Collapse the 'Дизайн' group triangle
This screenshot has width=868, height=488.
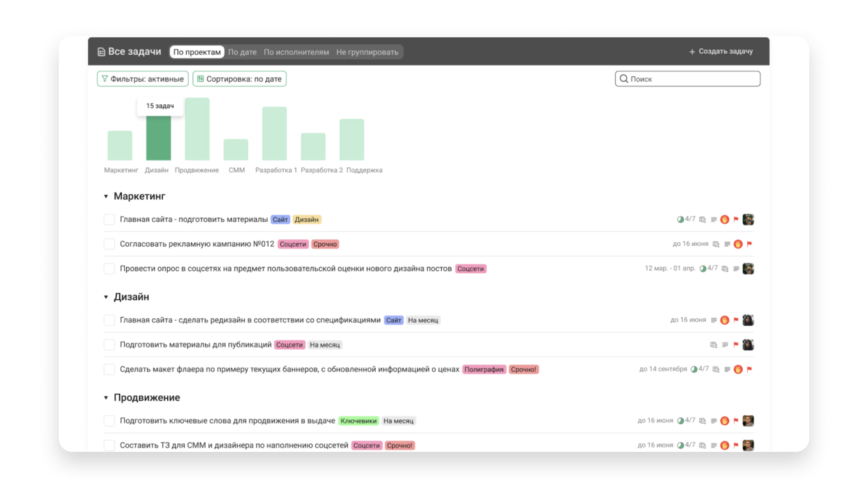pyautogui.click(x=106, y=297)
